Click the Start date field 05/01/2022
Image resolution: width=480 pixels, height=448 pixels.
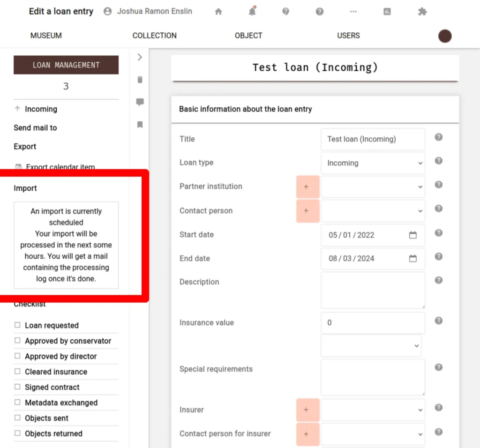pos(373,235)
